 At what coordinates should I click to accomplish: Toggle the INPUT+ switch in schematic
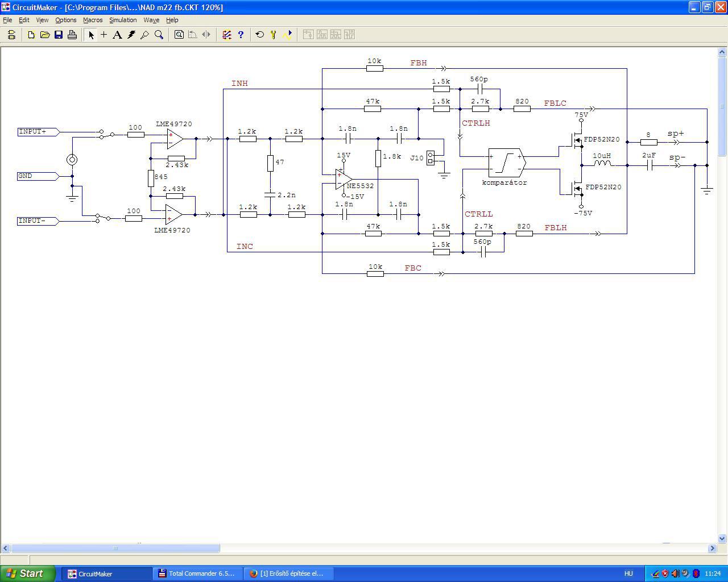click(106, 134)
